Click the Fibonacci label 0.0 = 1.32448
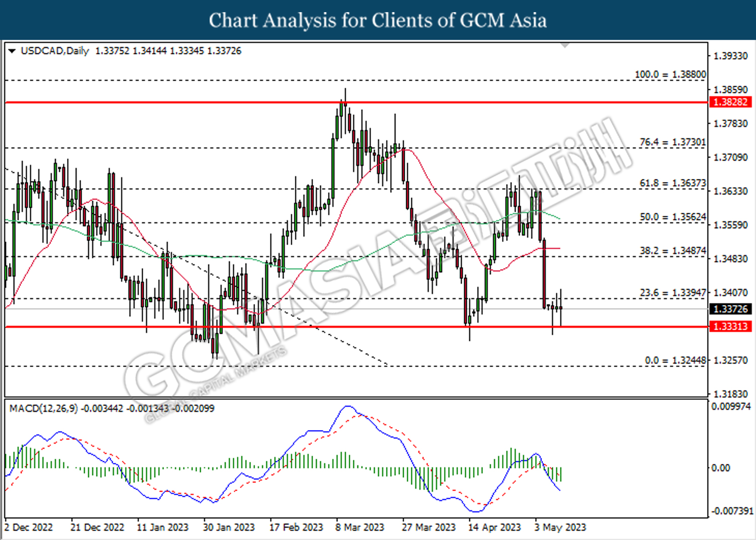756x540 pixels. click(x=675, y=361)
